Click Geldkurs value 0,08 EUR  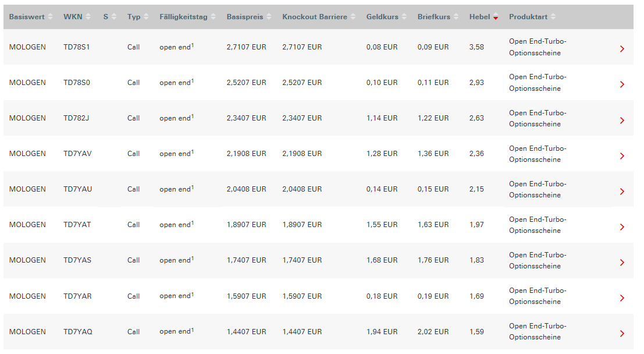pos(382,47)
